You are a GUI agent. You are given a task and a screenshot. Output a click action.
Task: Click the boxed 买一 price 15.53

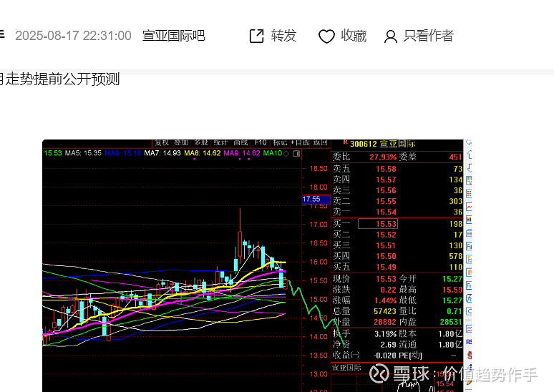coord(378,224)
